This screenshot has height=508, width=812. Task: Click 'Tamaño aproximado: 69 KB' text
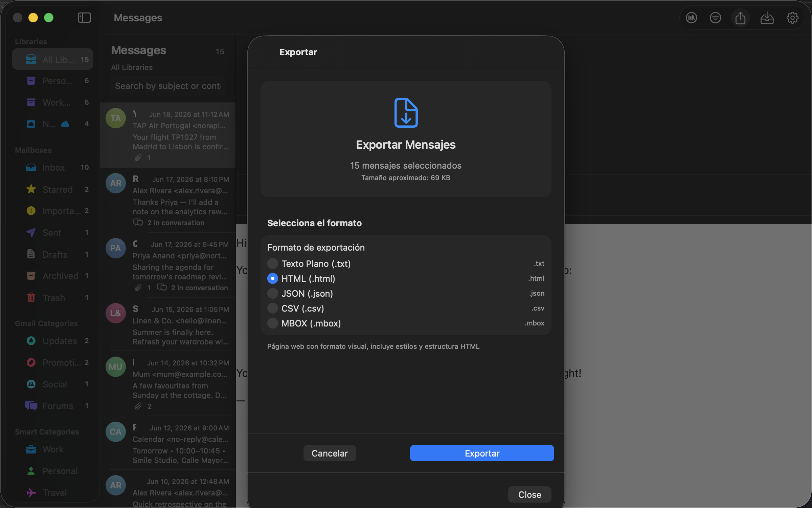click(406, 178)
